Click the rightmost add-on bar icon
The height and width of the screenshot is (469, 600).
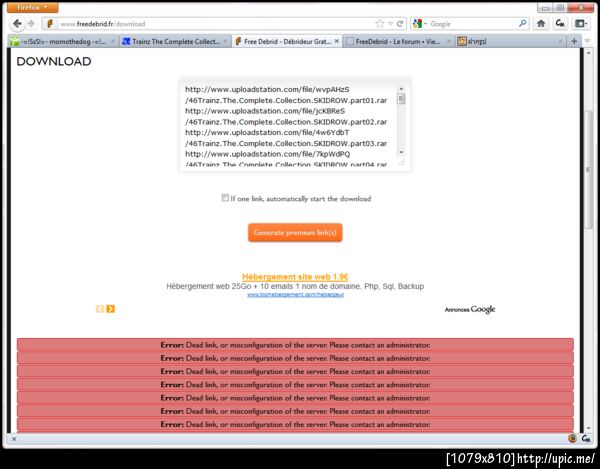[586, 438]
